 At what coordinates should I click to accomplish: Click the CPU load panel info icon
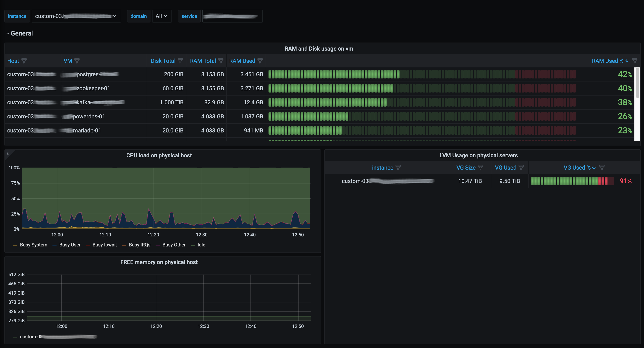(x=8, y=154)
